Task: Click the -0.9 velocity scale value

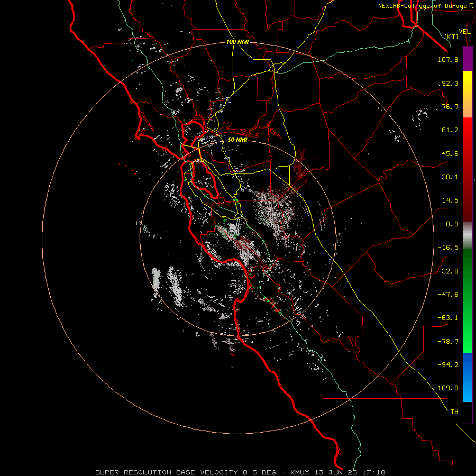Action: click(x=450, y=224)
